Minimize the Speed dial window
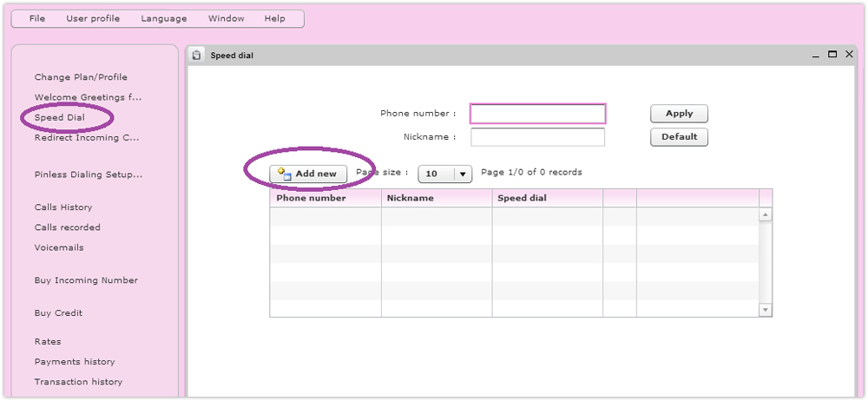This screenshot has height=401, width=868. (815, 56)
